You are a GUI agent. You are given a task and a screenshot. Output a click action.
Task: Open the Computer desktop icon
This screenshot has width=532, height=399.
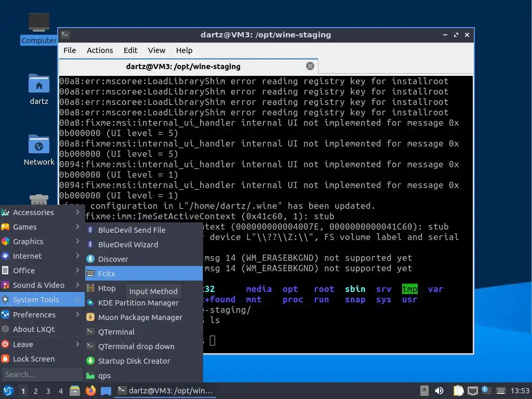point(38,29)
